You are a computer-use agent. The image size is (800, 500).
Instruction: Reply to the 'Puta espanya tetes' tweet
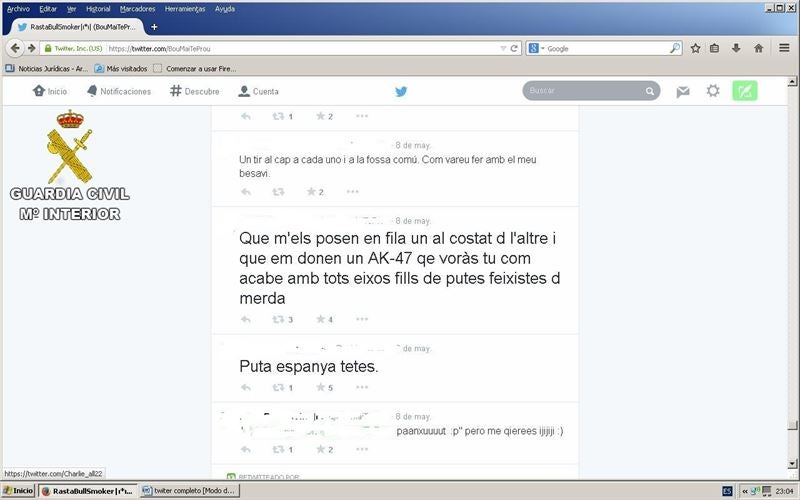click(246, 388)
